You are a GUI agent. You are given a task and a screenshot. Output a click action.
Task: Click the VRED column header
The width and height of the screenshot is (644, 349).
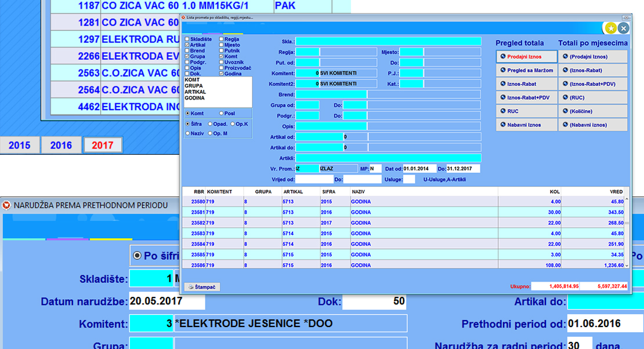pos(616,191)
